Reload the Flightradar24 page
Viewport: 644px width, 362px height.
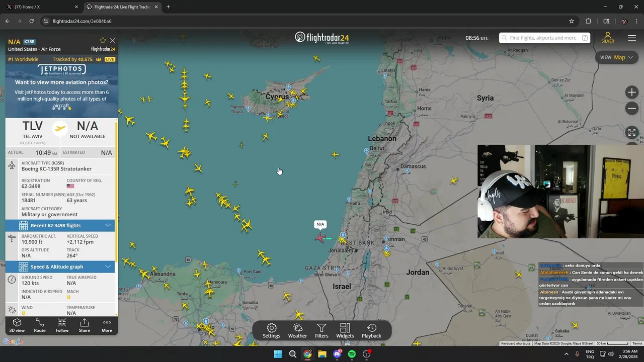coord(31,21)
